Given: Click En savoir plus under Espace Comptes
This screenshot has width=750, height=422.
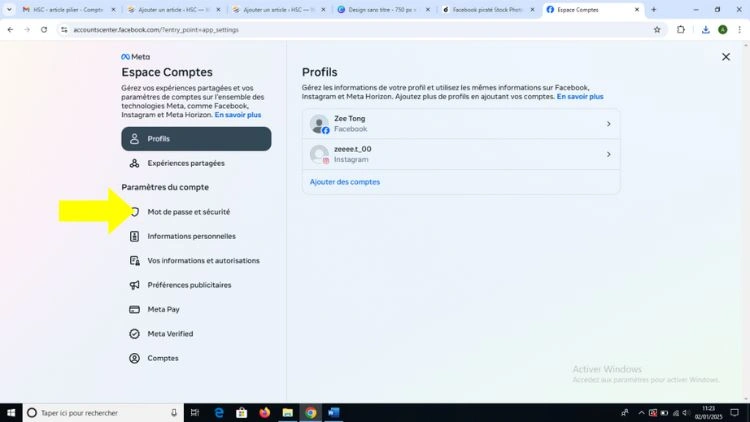Looking at the screenshot, I should [x=238, y=115].
